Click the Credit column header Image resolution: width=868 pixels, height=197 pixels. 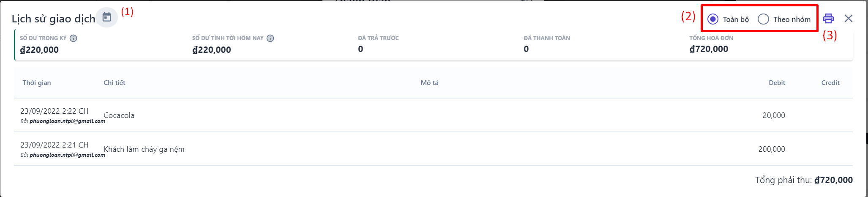(830, 83)
